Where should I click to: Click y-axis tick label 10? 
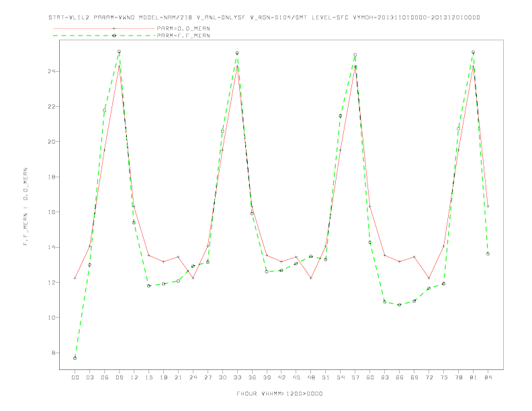(x=52, y=318)
